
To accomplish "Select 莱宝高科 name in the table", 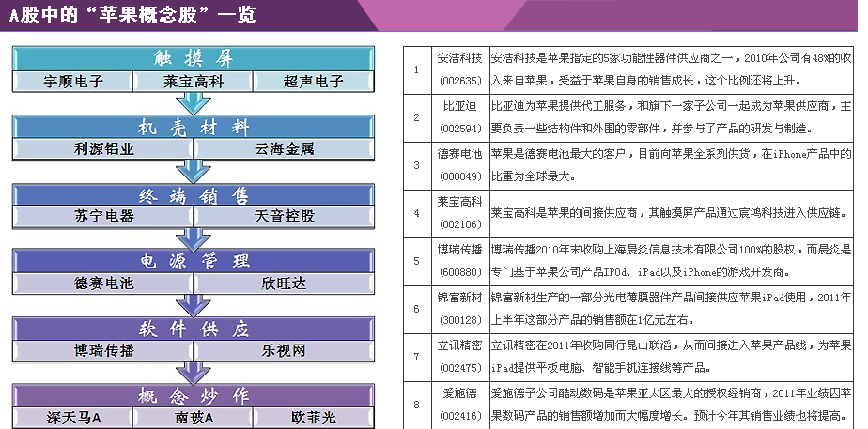I will 460,202.
